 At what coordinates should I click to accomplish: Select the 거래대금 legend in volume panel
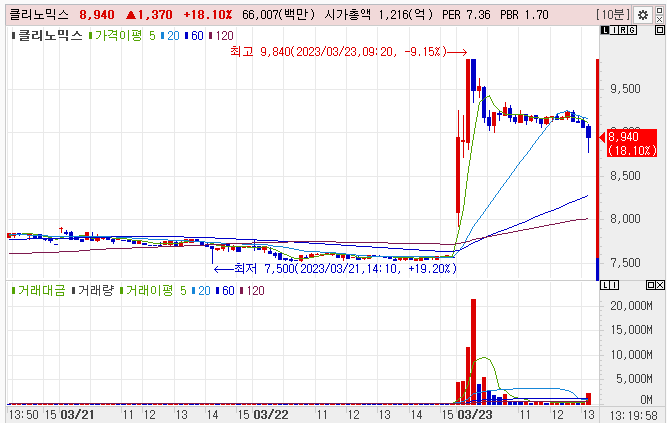click(x=38, y=291)
